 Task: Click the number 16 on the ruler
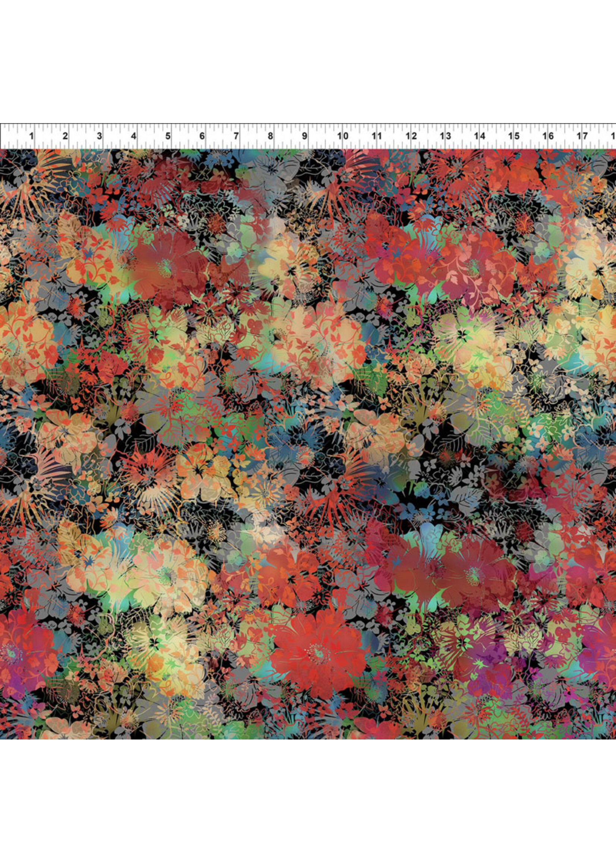(548, 135)
